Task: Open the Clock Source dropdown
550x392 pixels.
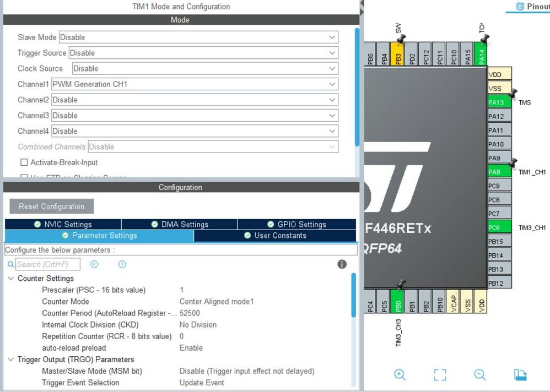Action: pyautogui.click(x=205, y=68)
